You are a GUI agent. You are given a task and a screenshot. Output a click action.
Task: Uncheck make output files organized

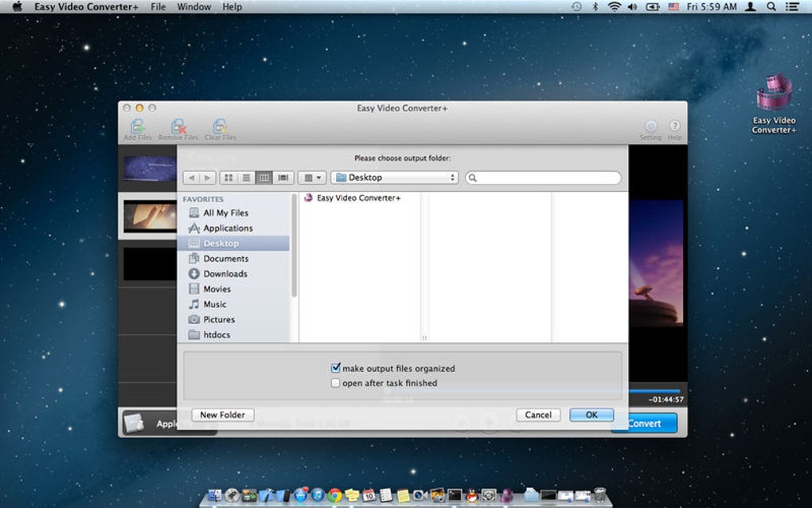(336, 368)
